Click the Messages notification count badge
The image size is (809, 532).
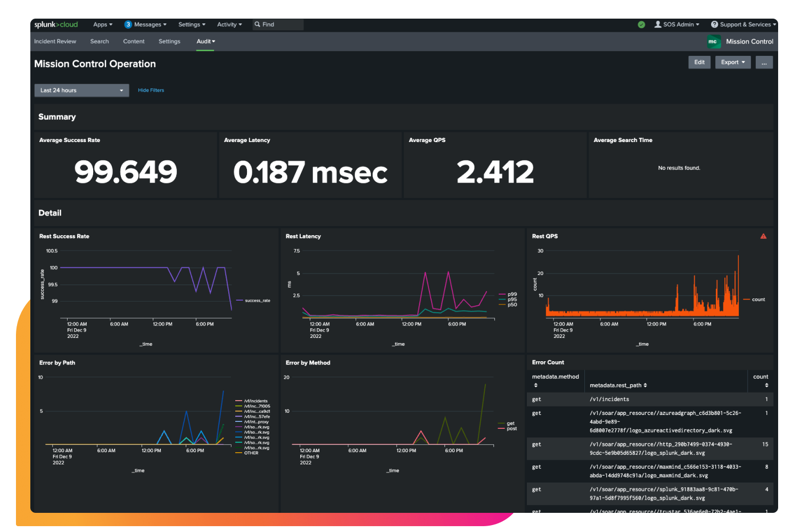click(x=128, y=24)
